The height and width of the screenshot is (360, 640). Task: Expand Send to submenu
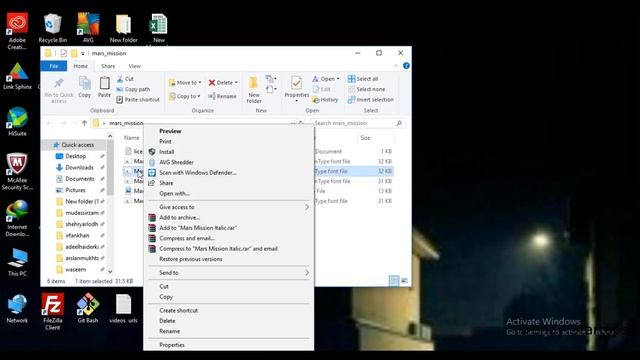pyautogui.click(x=229, y=273)
